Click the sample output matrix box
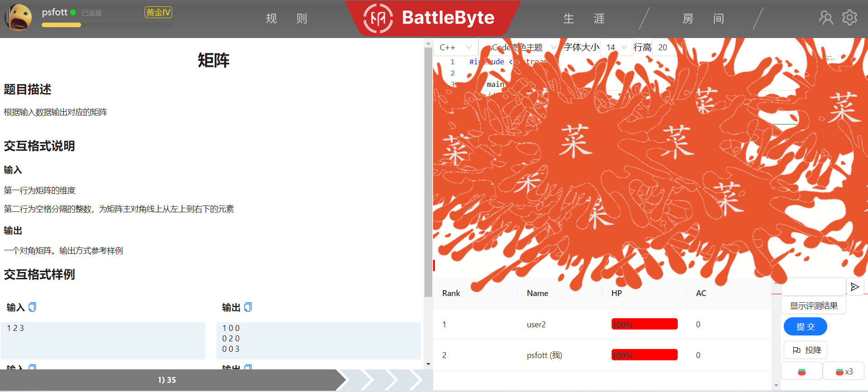Screen dimensions: 868x392 pyautogui.click(x=318, y=340)
